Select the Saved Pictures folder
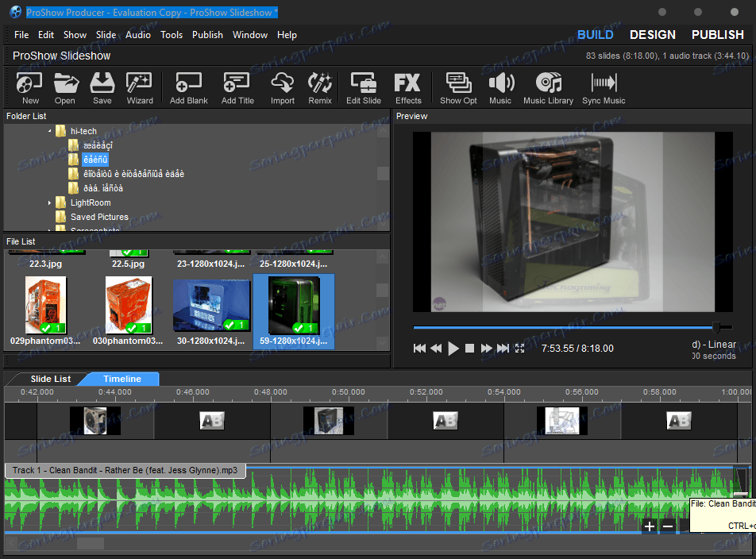 pyautogui.click(x=98, y=217)
